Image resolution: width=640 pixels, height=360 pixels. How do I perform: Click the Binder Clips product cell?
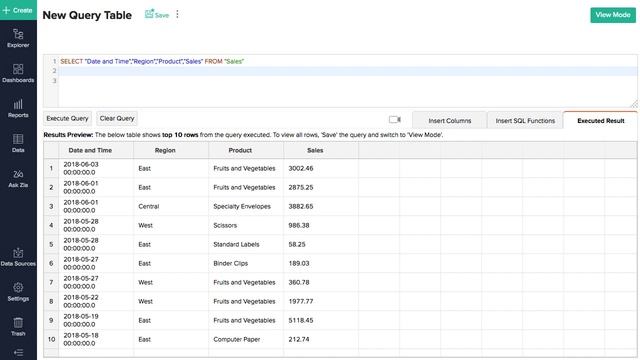coord(246,263)
